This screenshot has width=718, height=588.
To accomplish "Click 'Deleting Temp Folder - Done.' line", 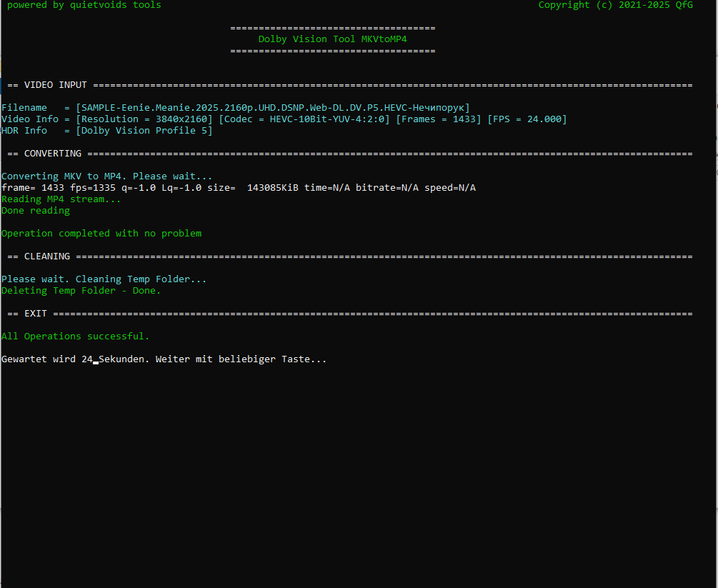I will point(81,291).
